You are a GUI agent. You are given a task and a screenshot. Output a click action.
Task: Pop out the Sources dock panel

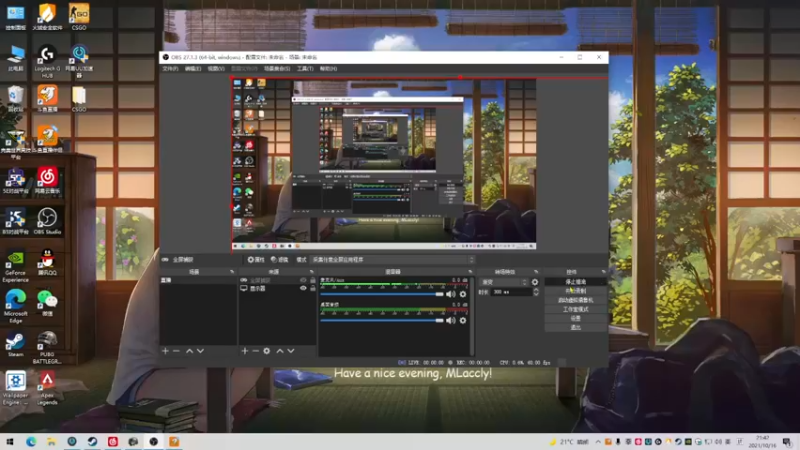[x=311, y=272]
